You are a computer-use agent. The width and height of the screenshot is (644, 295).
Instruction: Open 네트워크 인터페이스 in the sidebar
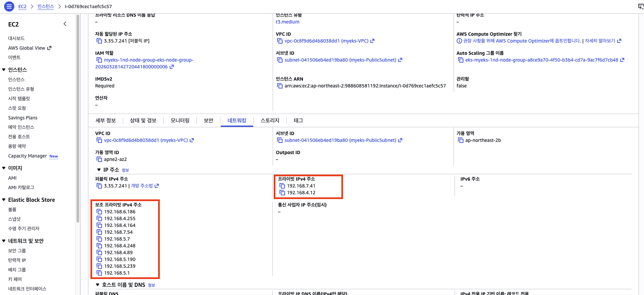(x=27, y=289)
